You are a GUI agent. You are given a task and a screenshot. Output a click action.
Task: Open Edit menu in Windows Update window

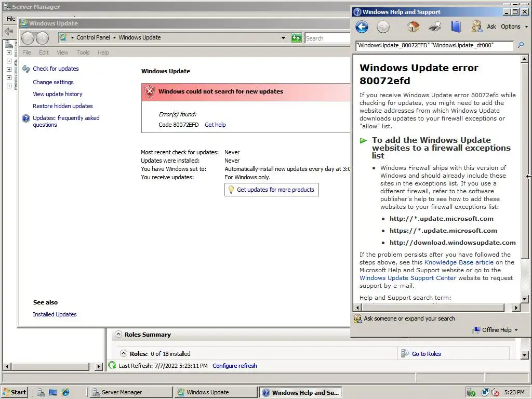tap(44, 52)
